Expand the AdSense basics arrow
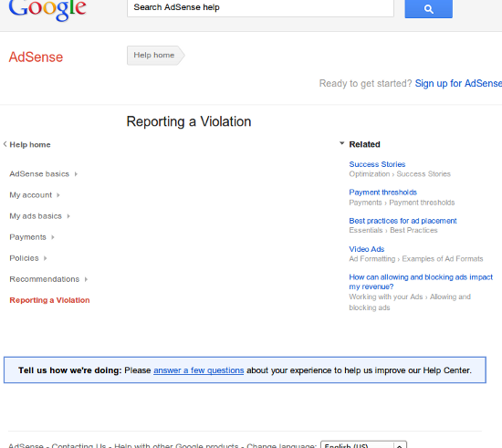502x448 pixels. (76, 174)
